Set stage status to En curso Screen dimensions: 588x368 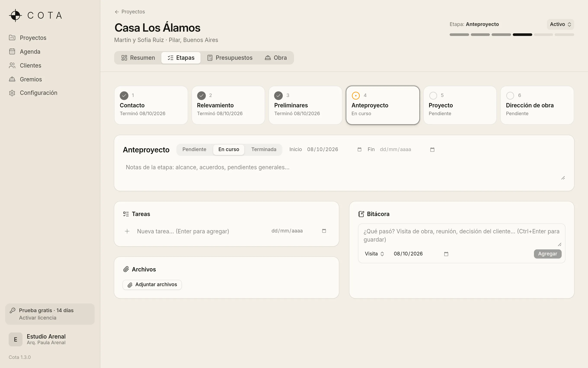(229, 149)
